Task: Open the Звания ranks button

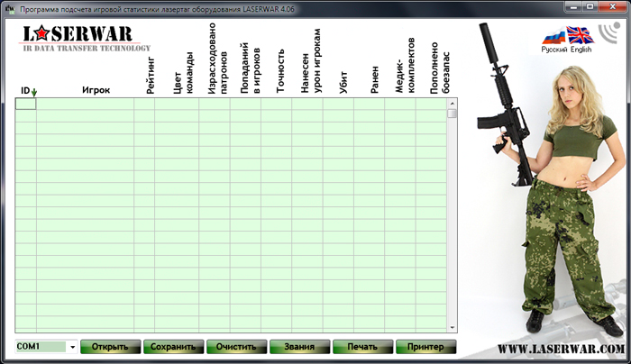Action: [300, 347]
